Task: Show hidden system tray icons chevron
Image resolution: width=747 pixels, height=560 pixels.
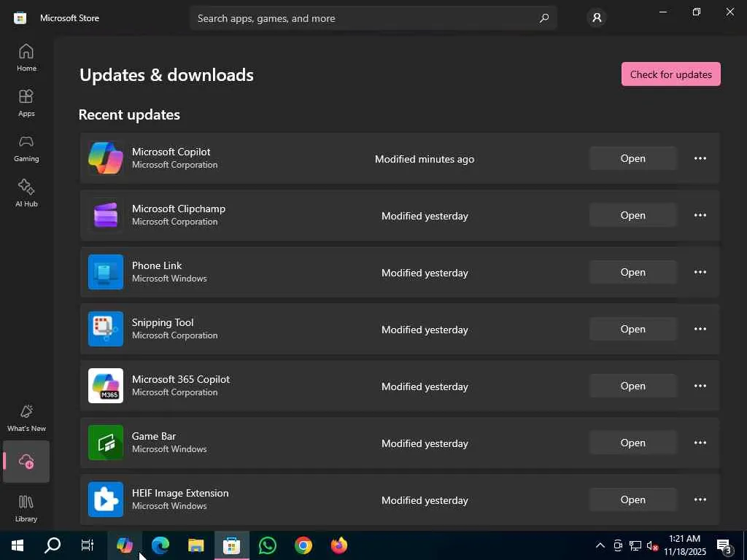Action: point(600,545)
